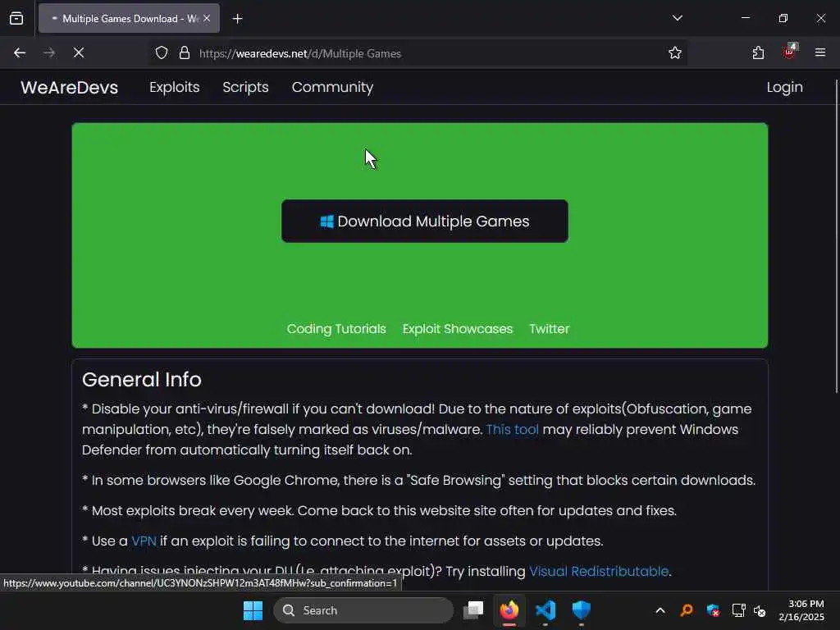840x630 pixels.
Task: Open the Twitter link
Action: (x=549, y=328)
